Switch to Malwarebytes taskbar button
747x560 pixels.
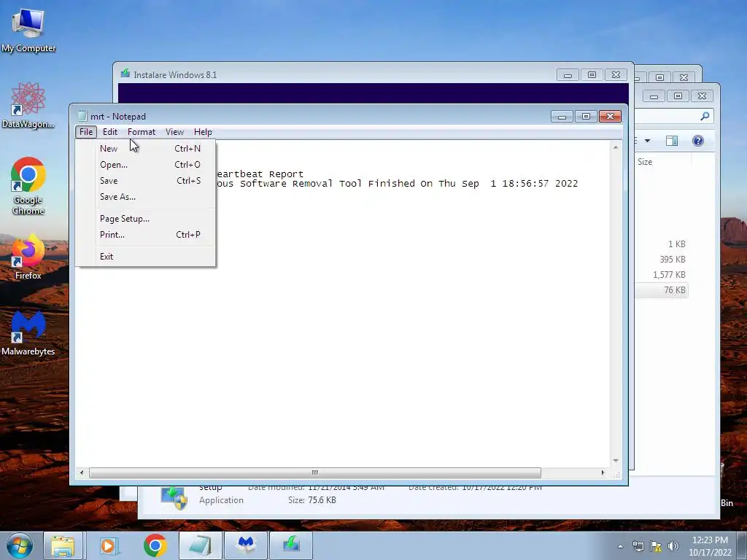[x=246, y=545]
